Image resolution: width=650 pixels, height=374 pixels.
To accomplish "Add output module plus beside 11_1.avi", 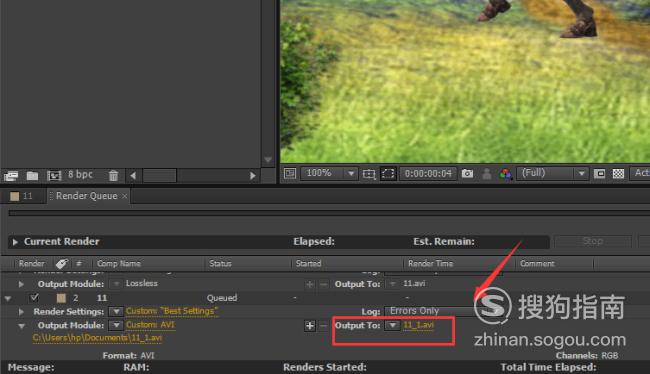I will [x=310, y=326].
